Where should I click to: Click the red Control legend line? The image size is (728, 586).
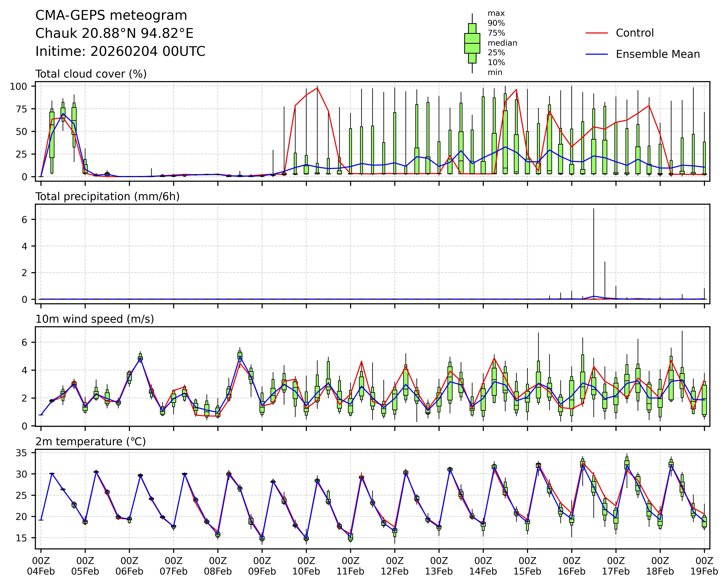coord(597,33)
